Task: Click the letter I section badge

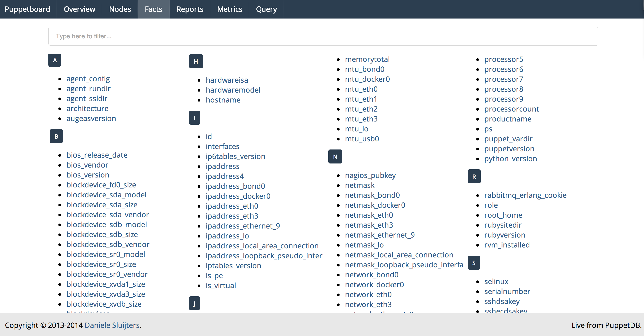Action: (194, 118)
